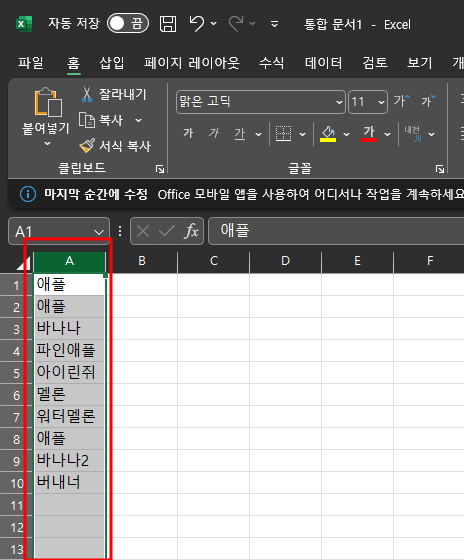The width and height of the screenshot is (464, 560).
Task: Select cell A3 containing 바나나
Action: click(70, 329)
